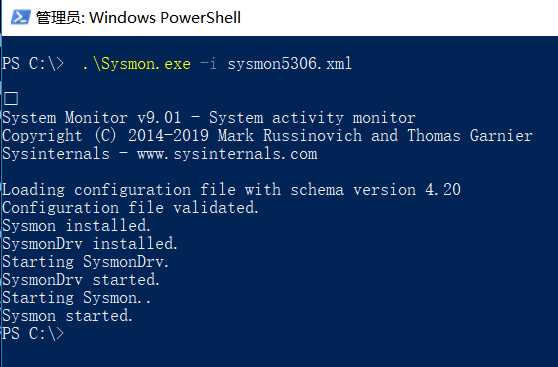The height and width of the screenshot is (367, 558).
Task: Click the SysmonDrv started line
Action: pos(81,280)
